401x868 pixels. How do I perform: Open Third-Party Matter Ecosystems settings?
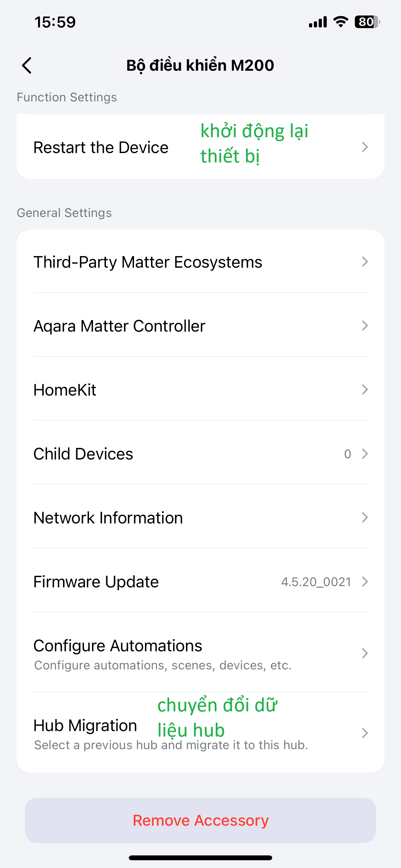tap(148, 262)
